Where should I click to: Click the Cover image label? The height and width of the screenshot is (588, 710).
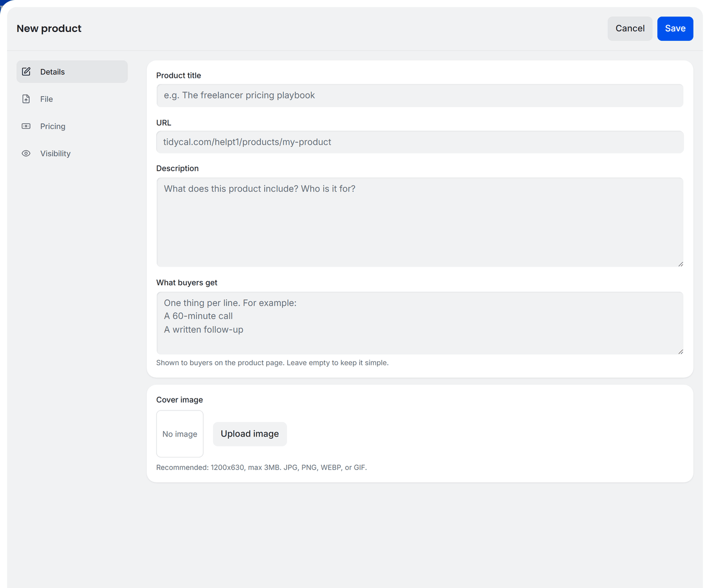(180, 399)
